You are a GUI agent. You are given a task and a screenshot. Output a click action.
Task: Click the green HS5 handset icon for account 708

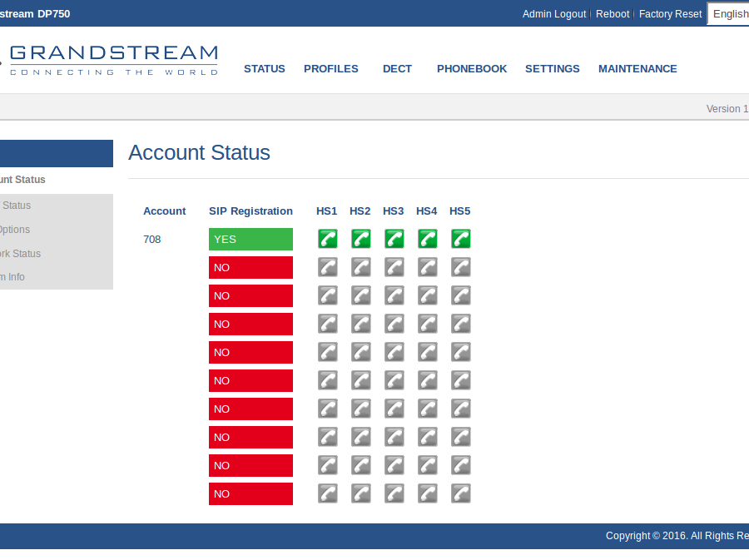click(x=461, y=239)
